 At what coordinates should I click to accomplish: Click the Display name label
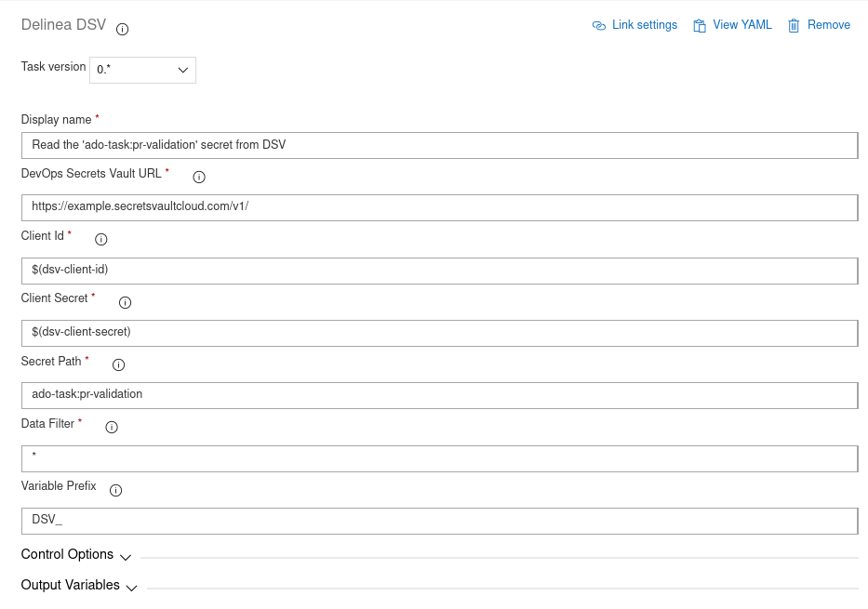click(56, 120)
